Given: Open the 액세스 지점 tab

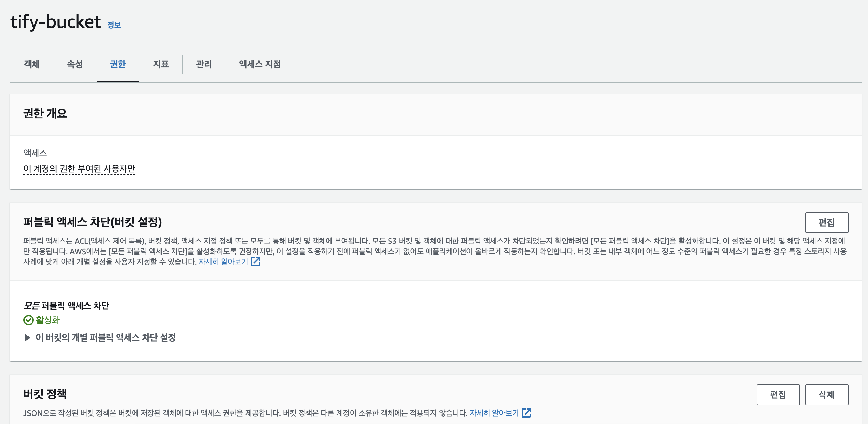Looking at the screenshot, I should click(x=260, y=64).
